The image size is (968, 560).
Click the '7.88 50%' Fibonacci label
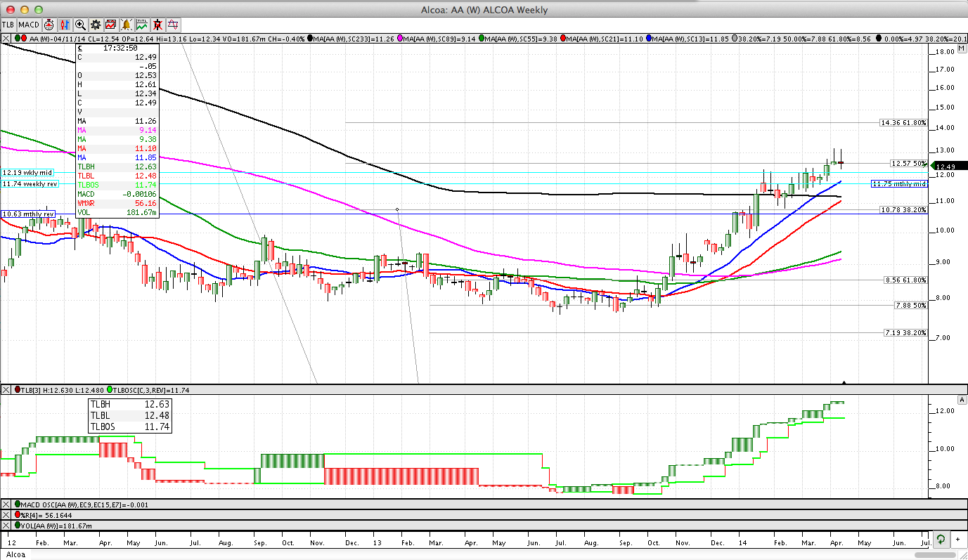(910, 305)
